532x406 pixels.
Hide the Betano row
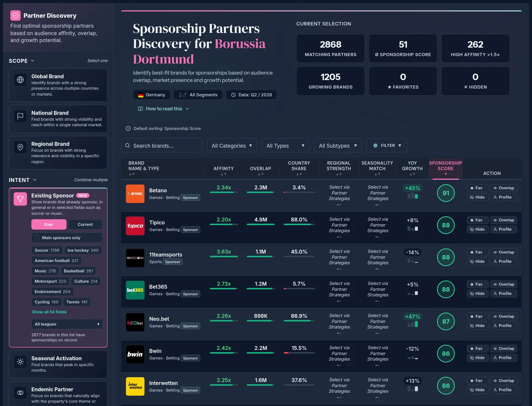[477, 197]
